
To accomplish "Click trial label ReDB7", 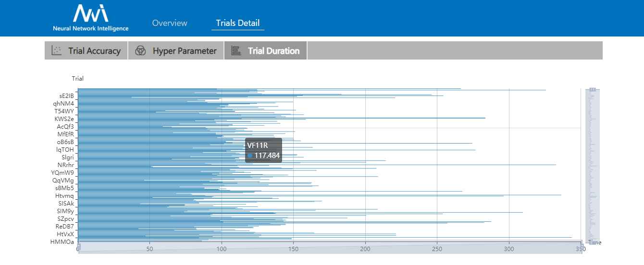I will [65, 226].
